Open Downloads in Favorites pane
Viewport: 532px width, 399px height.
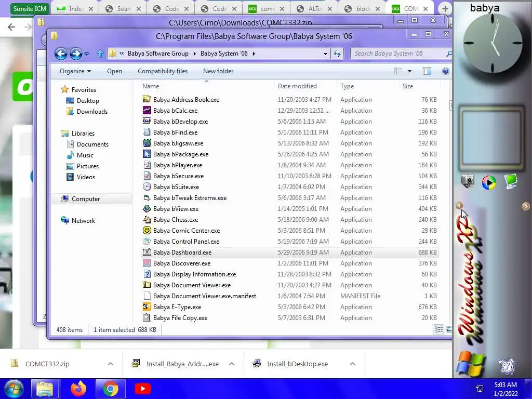pos(92,111)
